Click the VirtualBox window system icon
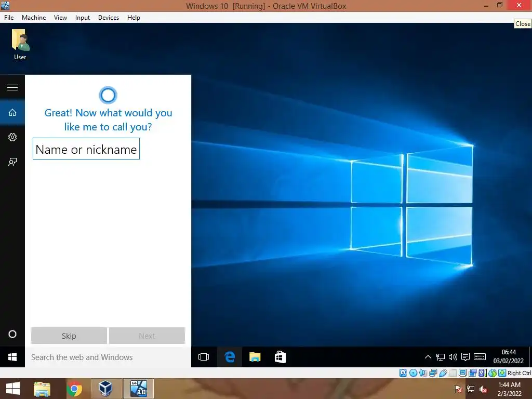Viewport: 532px width, 399px height. 5,6
